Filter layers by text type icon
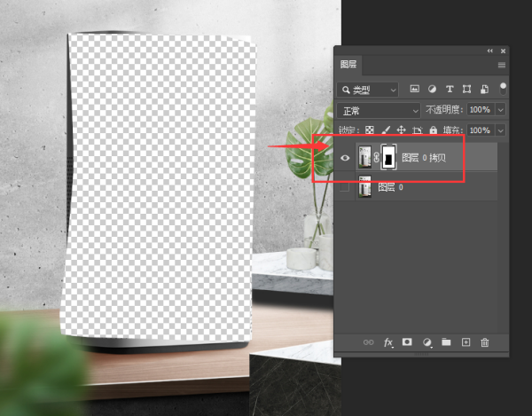Viewport: 532px width, 416px height. pos(450,90)
